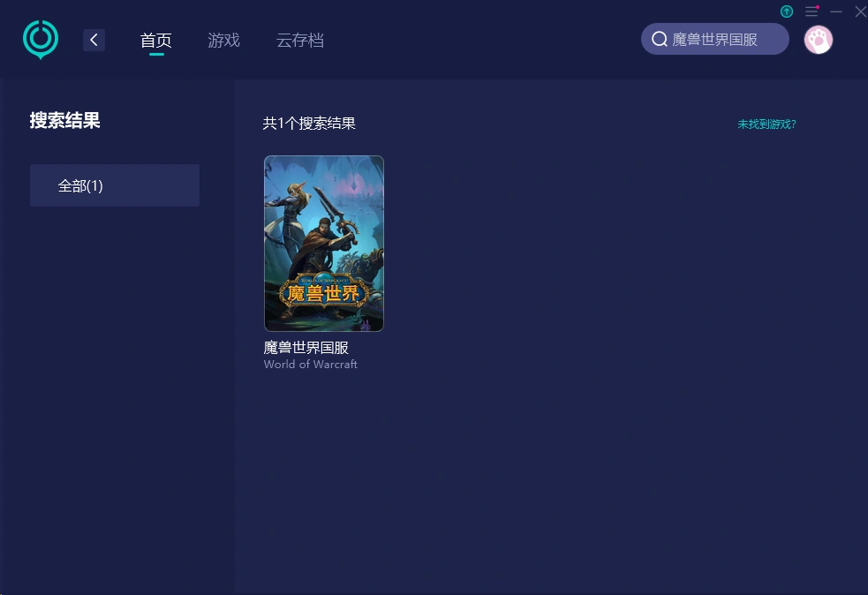Minimize the window
Viewport: 868px width, 595px height.
point(836,11)
